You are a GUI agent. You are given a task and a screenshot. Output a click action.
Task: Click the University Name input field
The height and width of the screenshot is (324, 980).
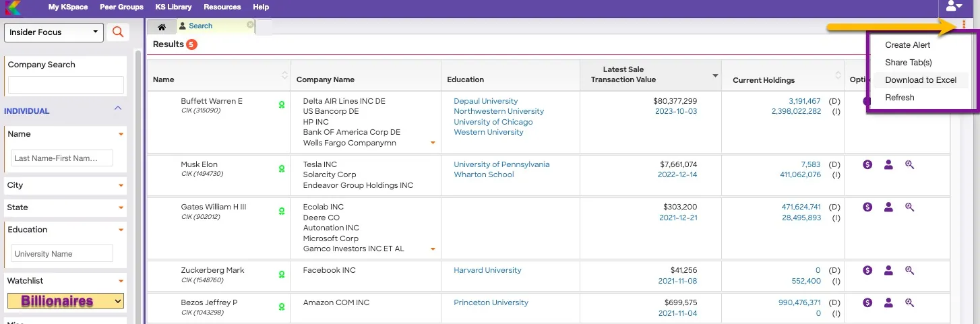coord(62,253)
